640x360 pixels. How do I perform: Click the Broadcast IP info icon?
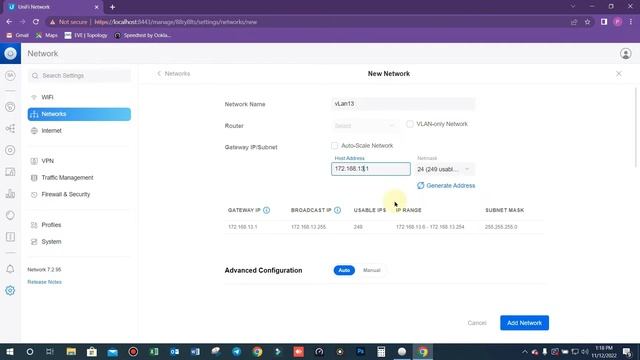(x=338, y=210)
